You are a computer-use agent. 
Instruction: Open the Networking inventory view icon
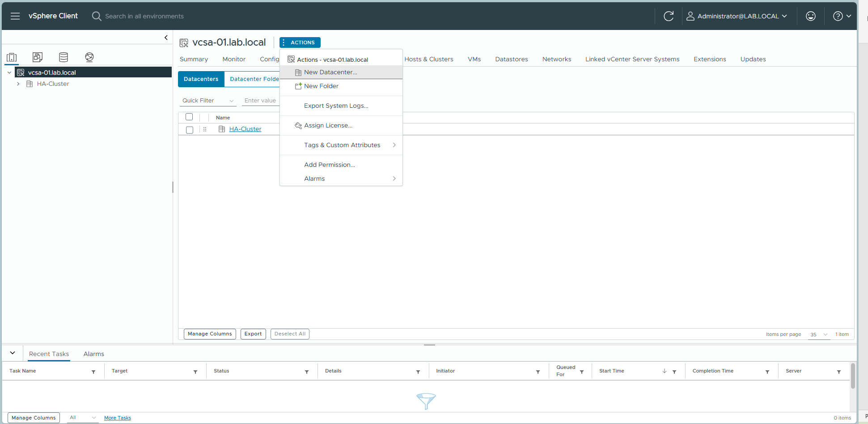click(89, 57)
